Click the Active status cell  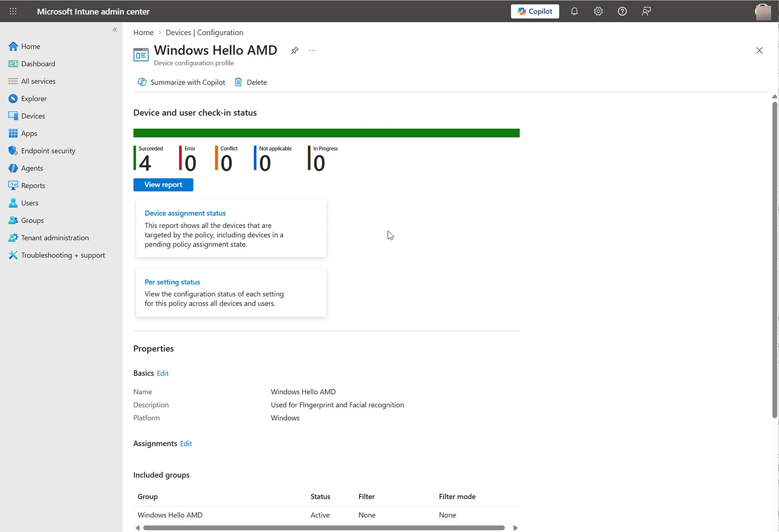click(320, 515)
